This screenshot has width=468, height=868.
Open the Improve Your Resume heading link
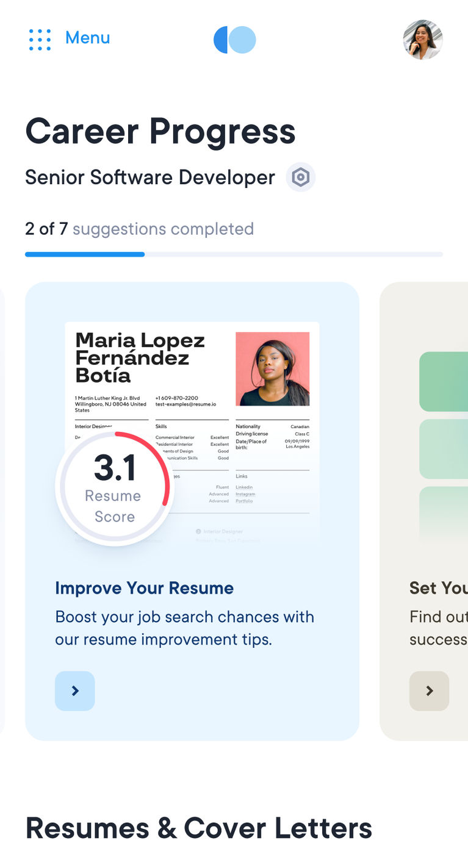click(x=144, y=588)
